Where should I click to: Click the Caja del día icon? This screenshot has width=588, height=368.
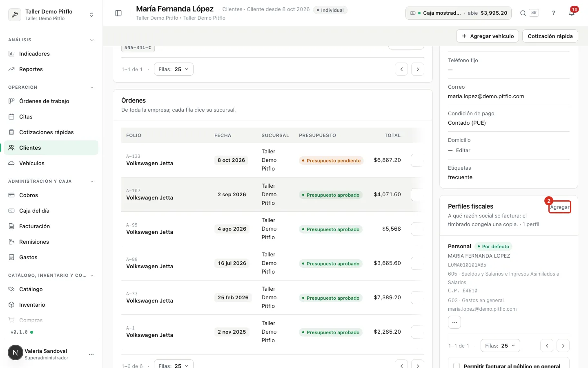tap(11, 211)
